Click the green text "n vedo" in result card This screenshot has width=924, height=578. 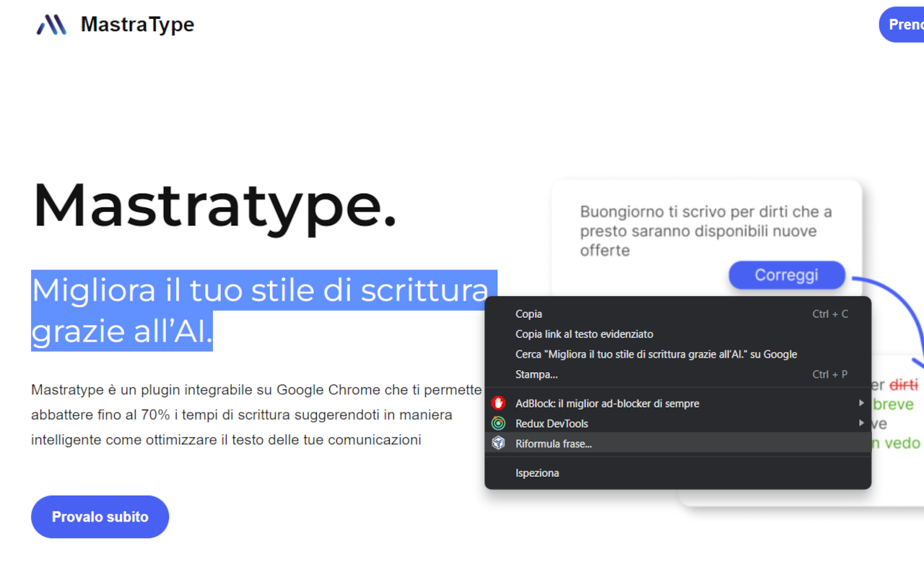[x=896, y=443]
